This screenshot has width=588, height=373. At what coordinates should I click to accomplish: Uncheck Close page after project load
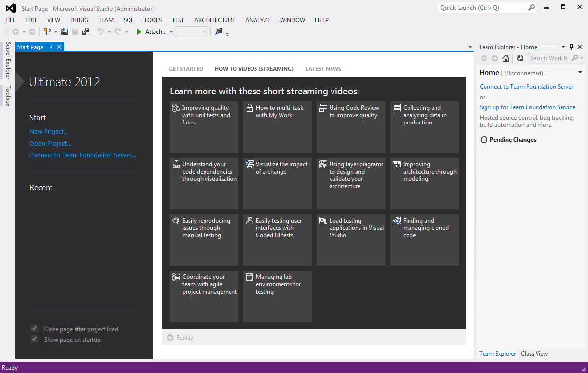click(x=34, y=328)
